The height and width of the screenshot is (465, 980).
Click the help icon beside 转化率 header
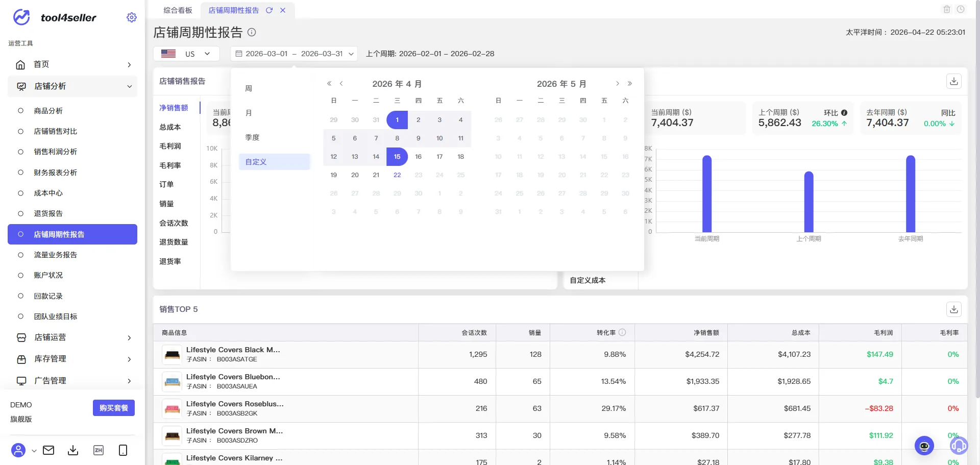(622, 332)
